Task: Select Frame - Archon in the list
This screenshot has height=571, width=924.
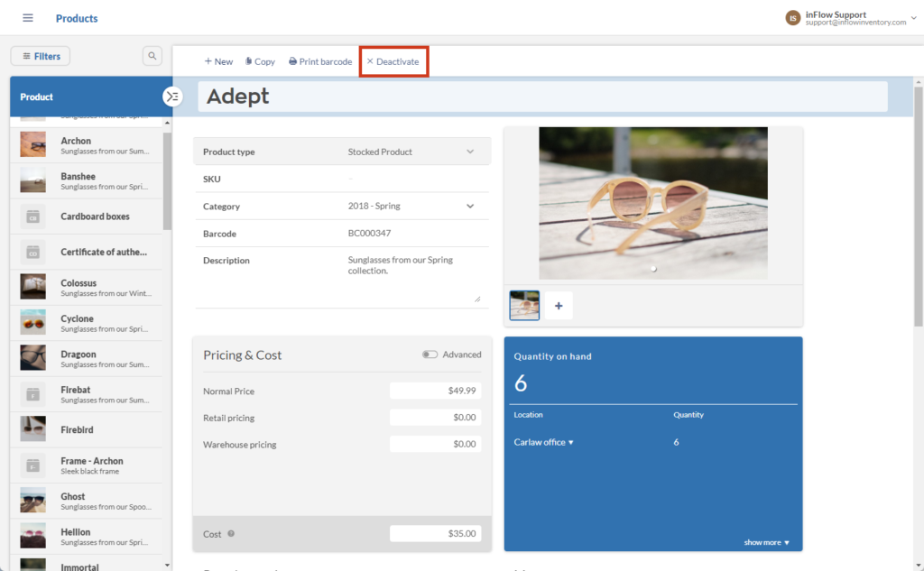Action: tap(86, 465)
